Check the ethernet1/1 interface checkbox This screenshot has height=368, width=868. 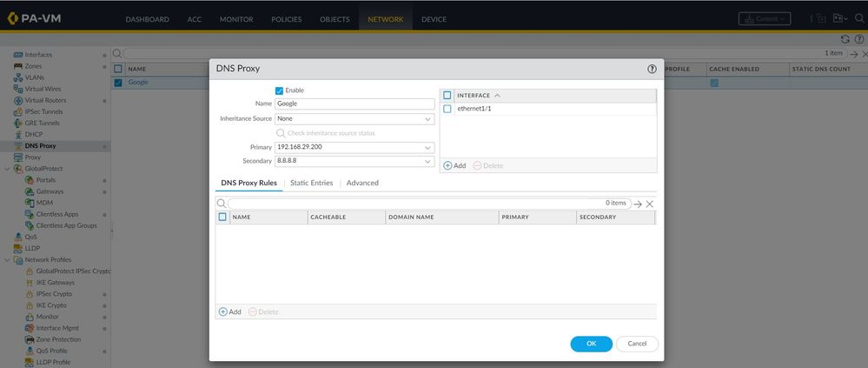click(x=447, y=109)
